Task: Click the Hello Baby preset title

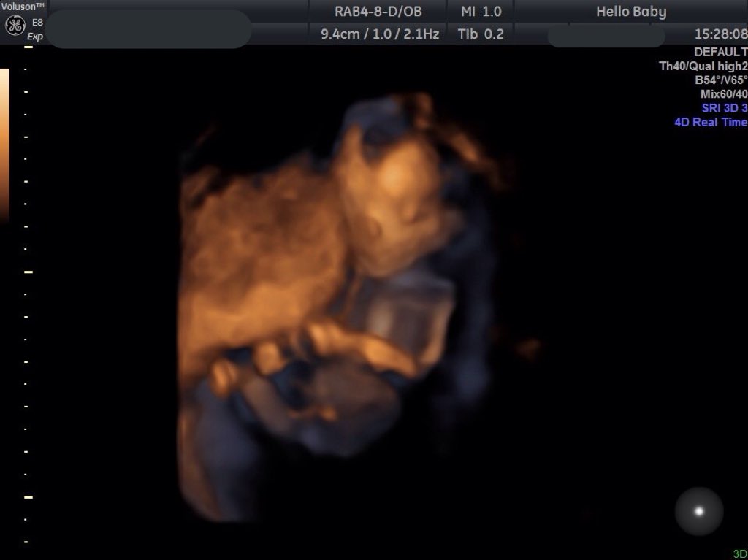Action: [631, 12]
